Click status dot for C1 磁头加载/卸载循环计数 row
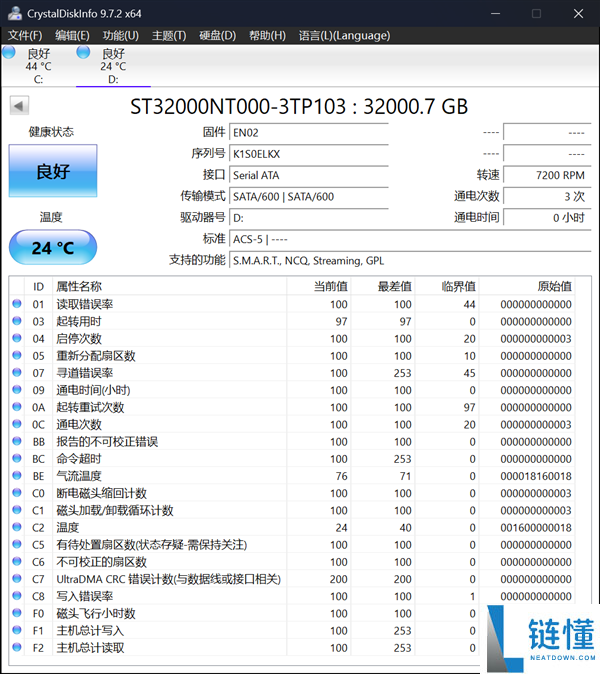The image size is (600, 674). coord(17,510)
